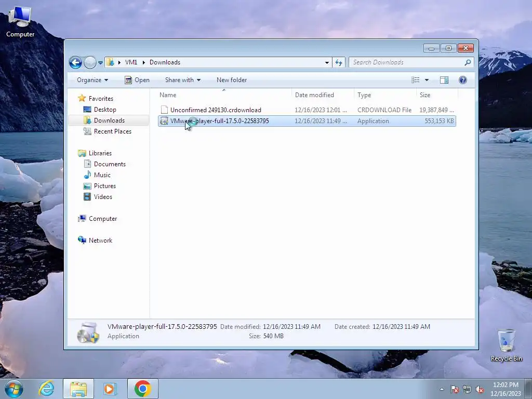Image resolution: width=532 pixels, height=399 pixels.
Task: Expand the arrow between VM1 and Downloads
Action: pyautogui.click(x=143, y=62)
